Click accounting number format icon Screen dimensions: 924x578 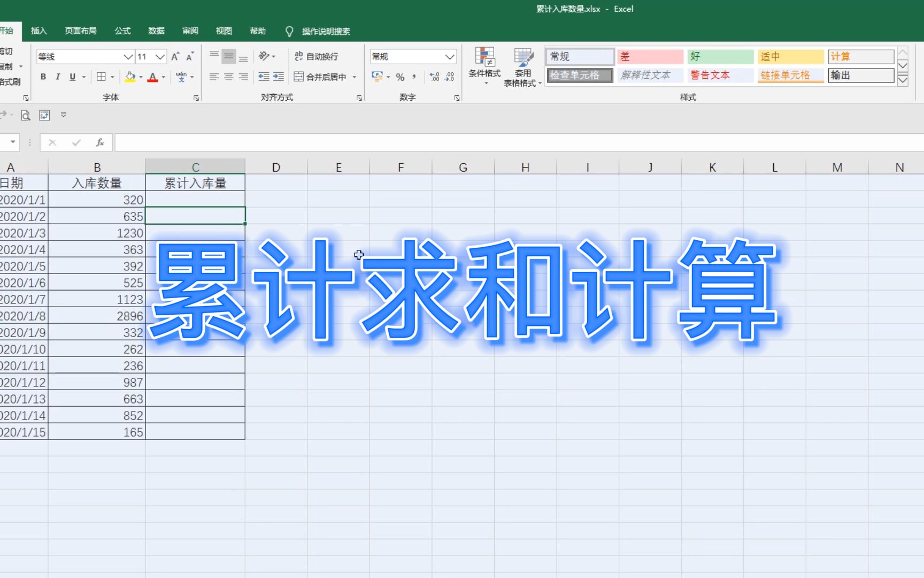coord(378,77)
